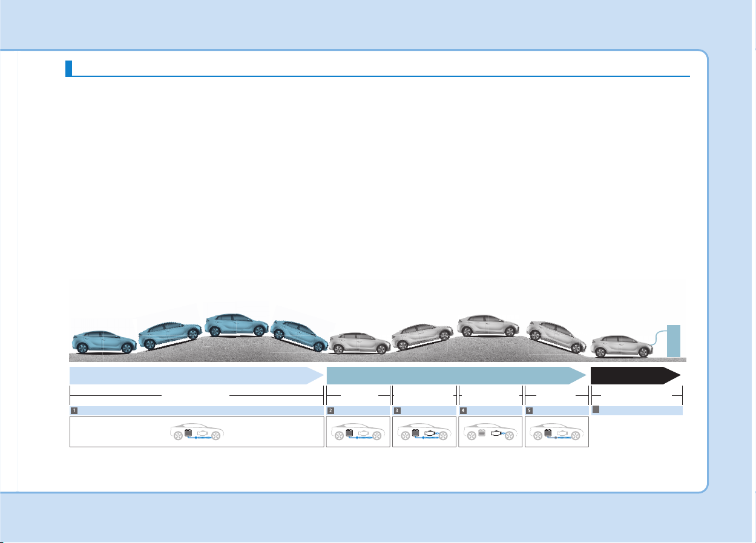Select the power-flow car diagram under step 4
Screen dimensions: 756x543
pyautogui.click(x=490, y=432)
